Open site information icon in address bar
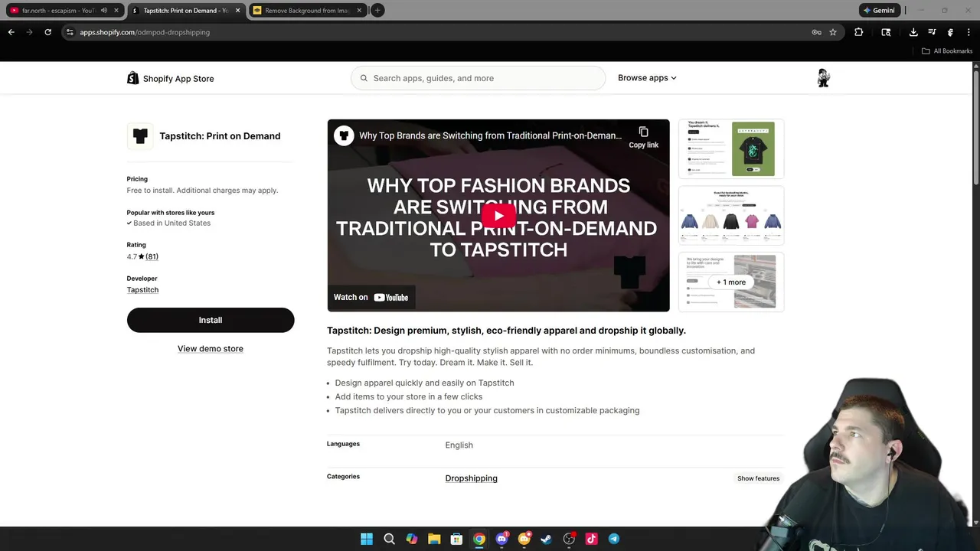Viewport: 980px width, 551px height. click(70, 32)
